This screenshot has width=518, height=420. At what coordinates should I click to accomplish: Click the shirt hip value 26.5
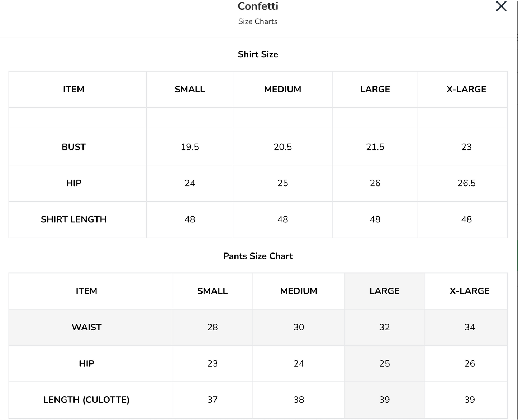tap(466, 183)
